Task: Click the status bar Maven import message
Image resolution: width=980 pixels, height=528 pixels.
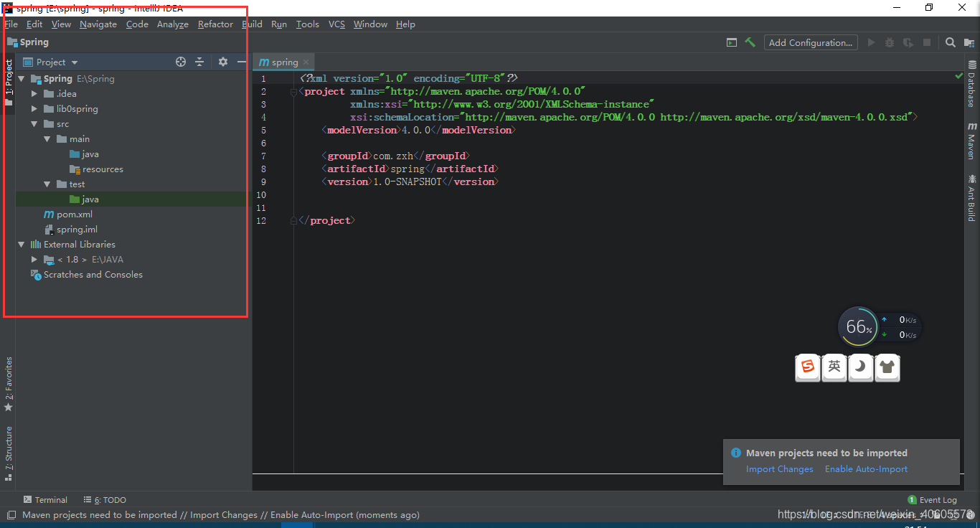Action: coord(221,515)
